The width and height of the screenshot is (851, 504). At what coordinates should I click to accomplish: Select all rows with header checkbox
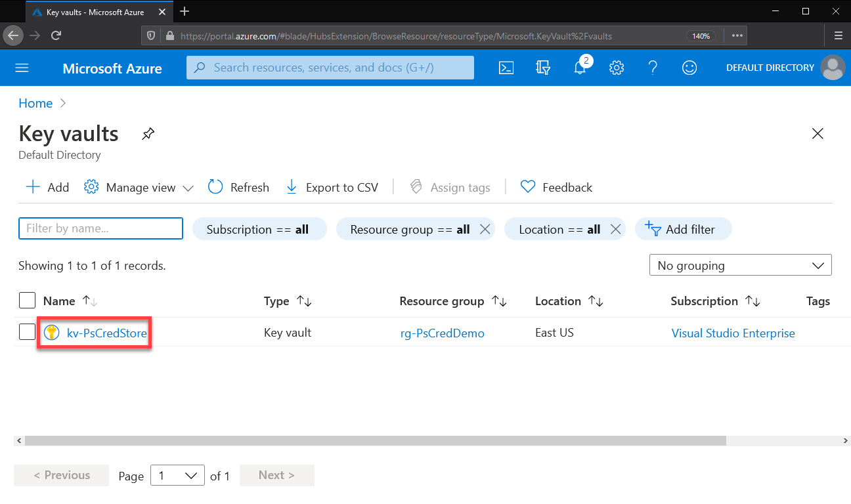pyautogui.click(x=27, y=301)
